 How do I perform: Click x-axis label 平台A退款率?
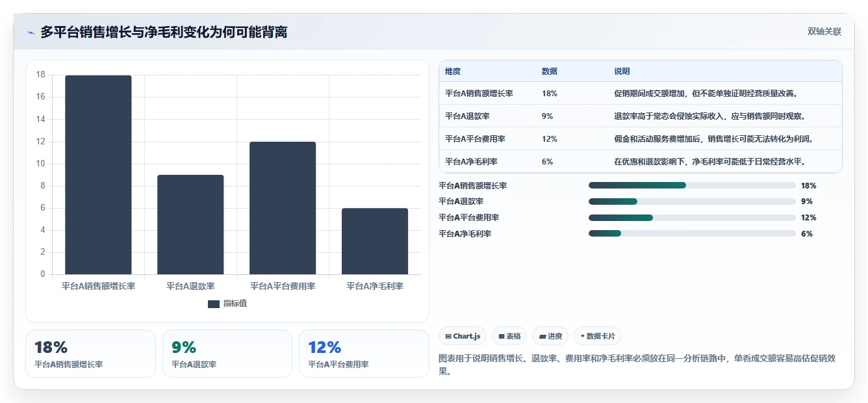point(190,286)
